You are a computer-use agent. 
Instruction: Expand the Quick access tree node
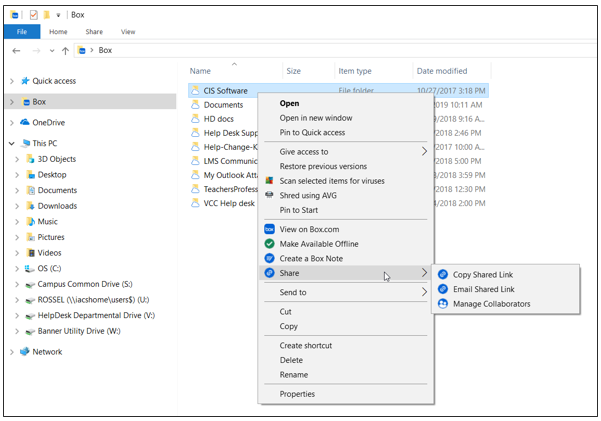(12, 81)
